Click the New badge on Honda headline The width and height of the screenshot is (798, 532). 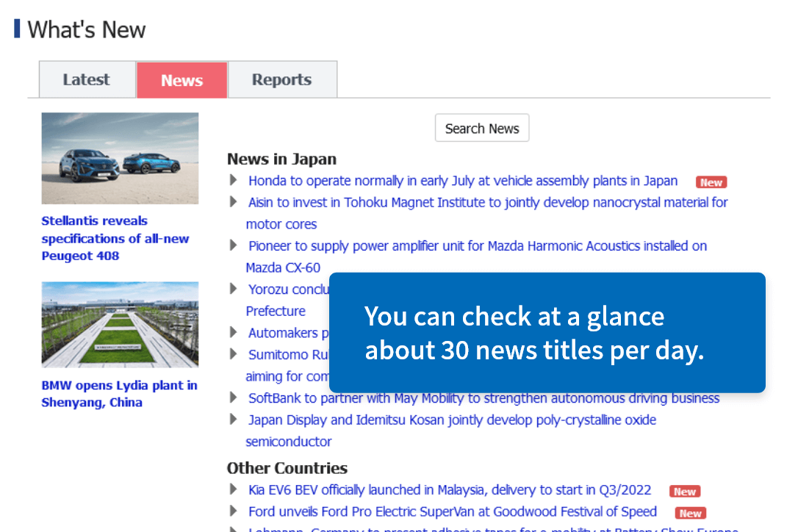pos(711,182)
